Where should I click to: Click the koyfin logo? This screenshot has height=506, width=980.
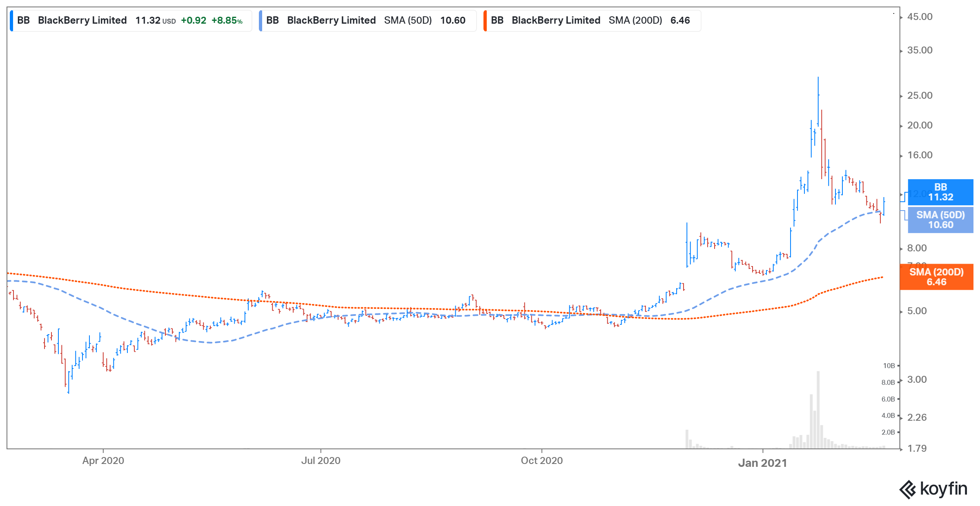coord(933,489)
